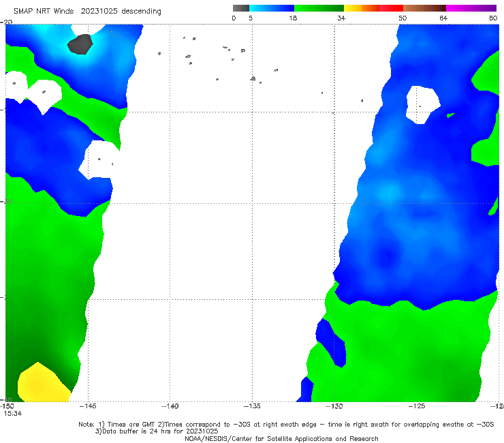This screenshot has height=443, width=504.
Task: Click the longitude label '-125'
Action: (x=417, y=406)
